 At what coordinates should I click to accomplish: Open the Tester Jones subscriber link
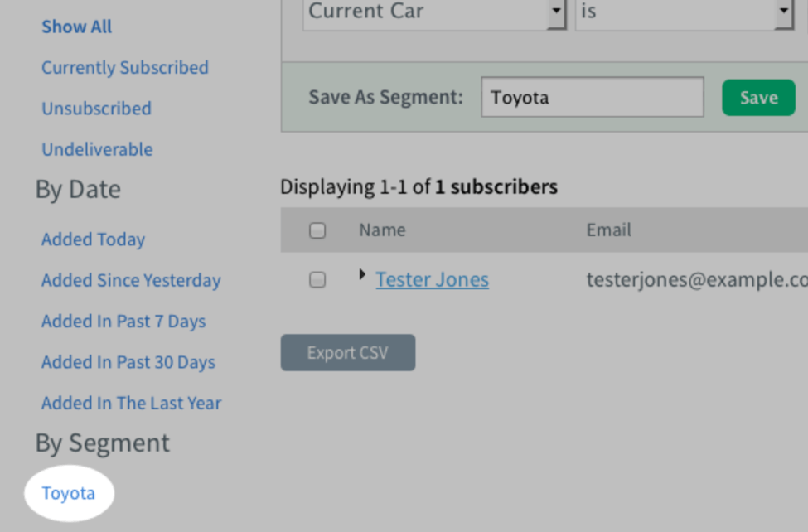(x=432, y=280)
